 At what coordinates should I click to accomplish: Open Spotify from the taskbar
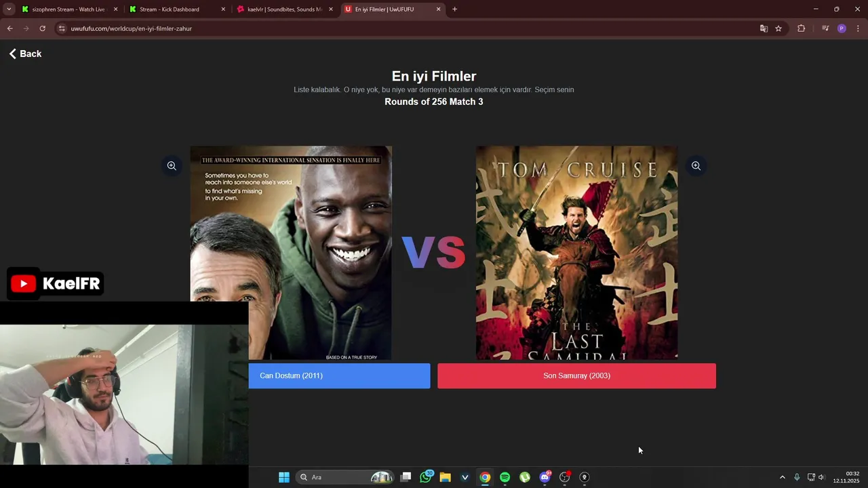click(505, 477)
